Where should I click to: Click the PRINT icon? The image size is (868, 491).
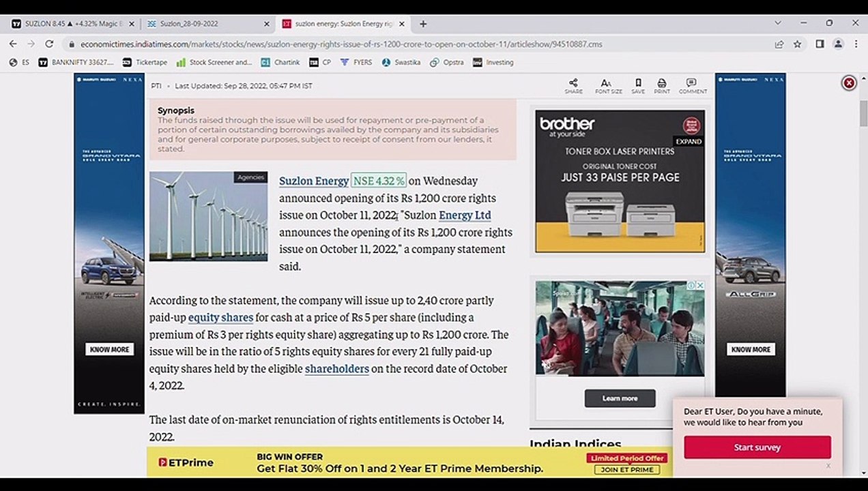pos(662,86)
